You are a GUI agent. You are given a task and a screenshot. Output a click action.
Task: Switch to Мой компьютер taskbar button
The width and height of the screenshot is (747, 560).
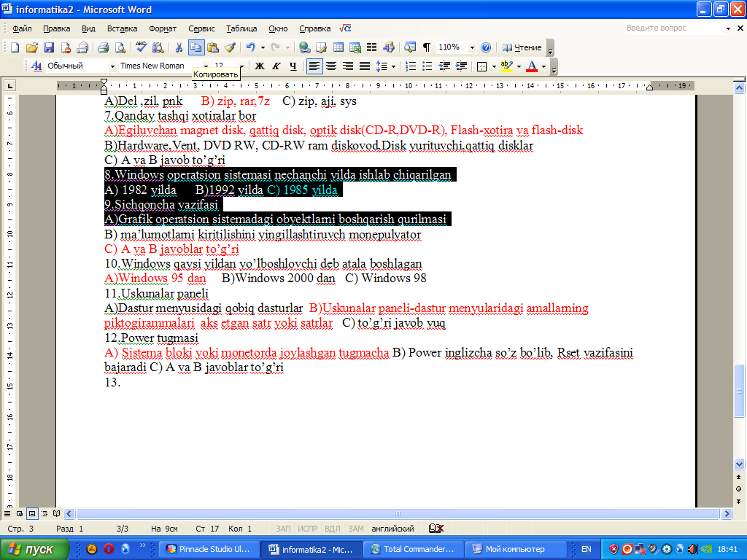(515, 549)
